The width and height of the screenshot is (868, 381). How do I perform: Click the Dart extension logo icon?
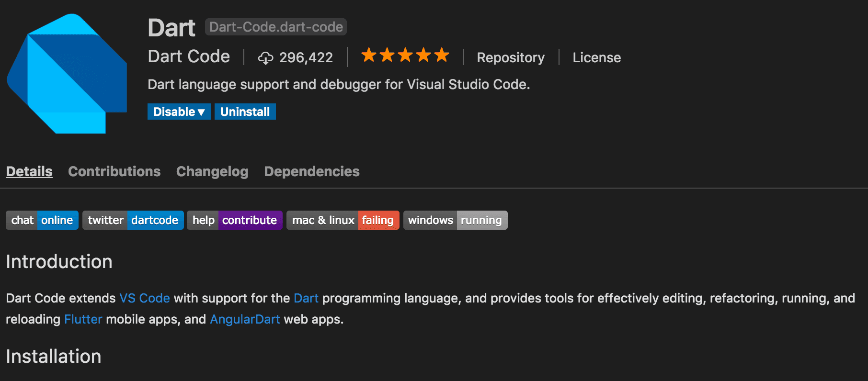point(67,74)
